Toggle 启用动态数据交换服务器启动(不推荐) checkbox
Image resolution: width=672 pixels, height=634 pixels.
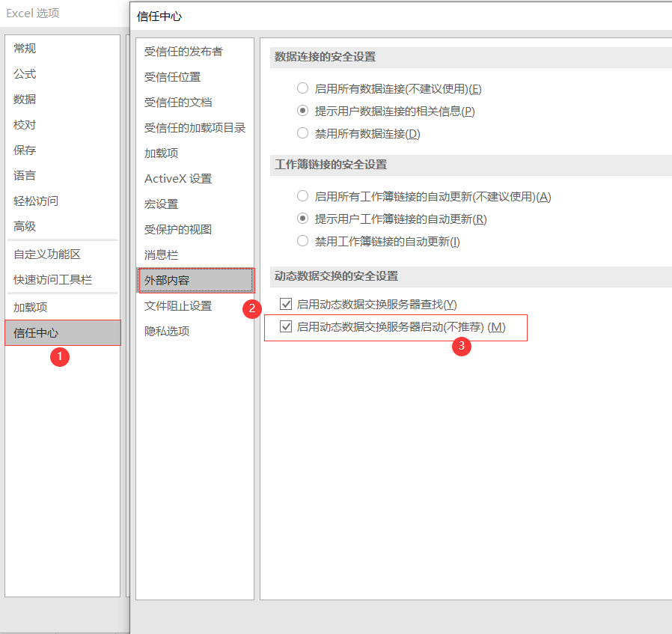[x=286, y=326]
